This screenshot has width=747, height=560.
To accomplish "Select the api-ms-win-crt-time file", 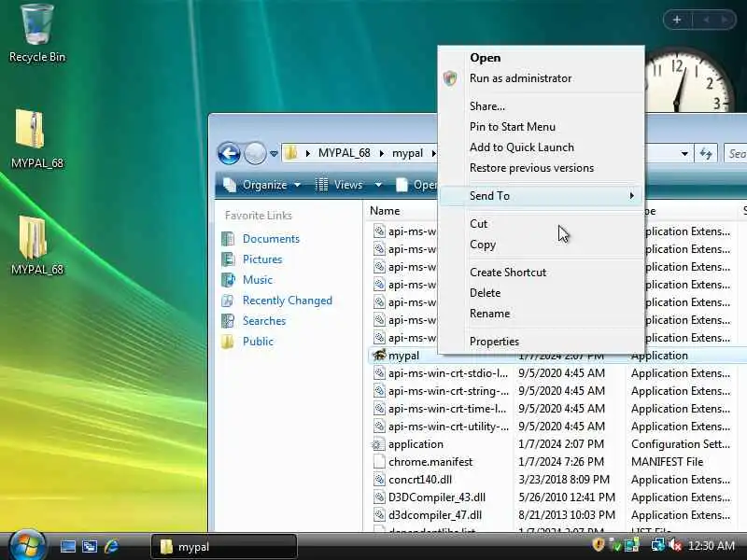I will (x=440, y=409).
